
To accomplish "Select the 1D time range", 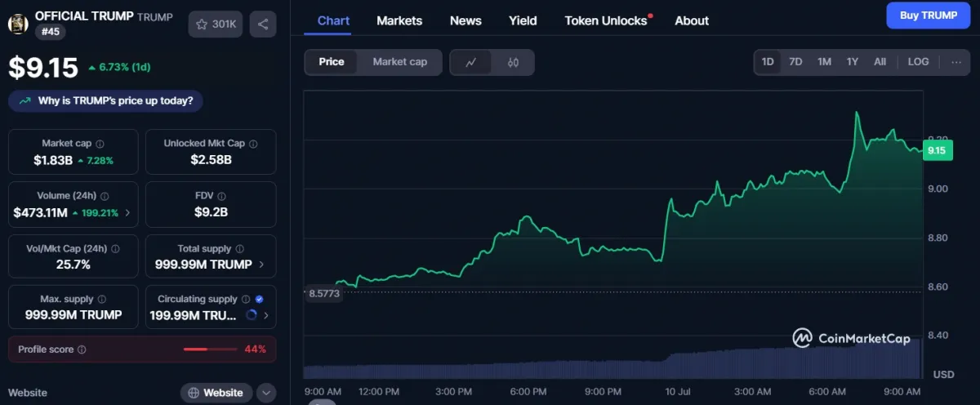I will pyautogui.click(x=768, y=62).
